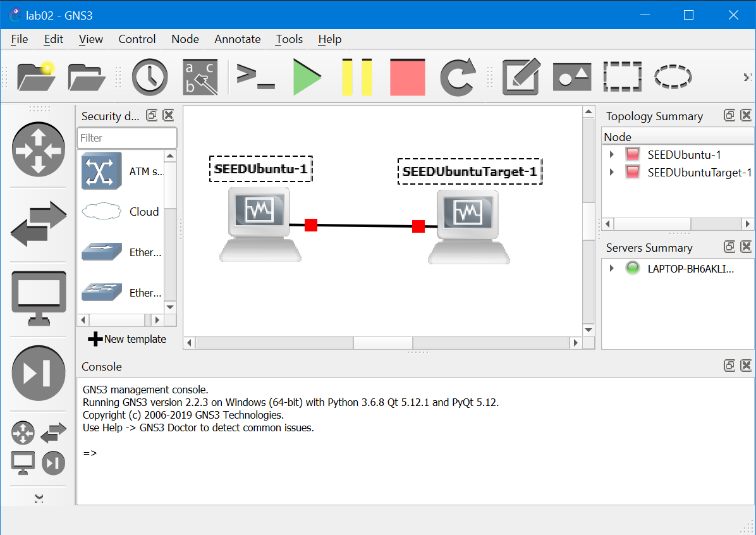Viewport: 756px width, 535px height.
Task: Browse switches in device sidebar
Action: (x=38, y=224)
